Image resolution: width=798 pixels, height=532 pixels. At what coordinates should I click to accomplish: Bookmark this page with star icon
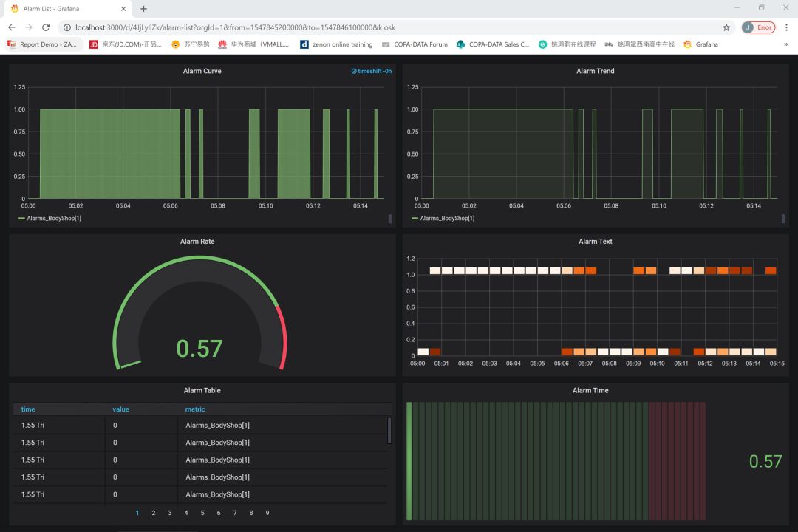726,27
